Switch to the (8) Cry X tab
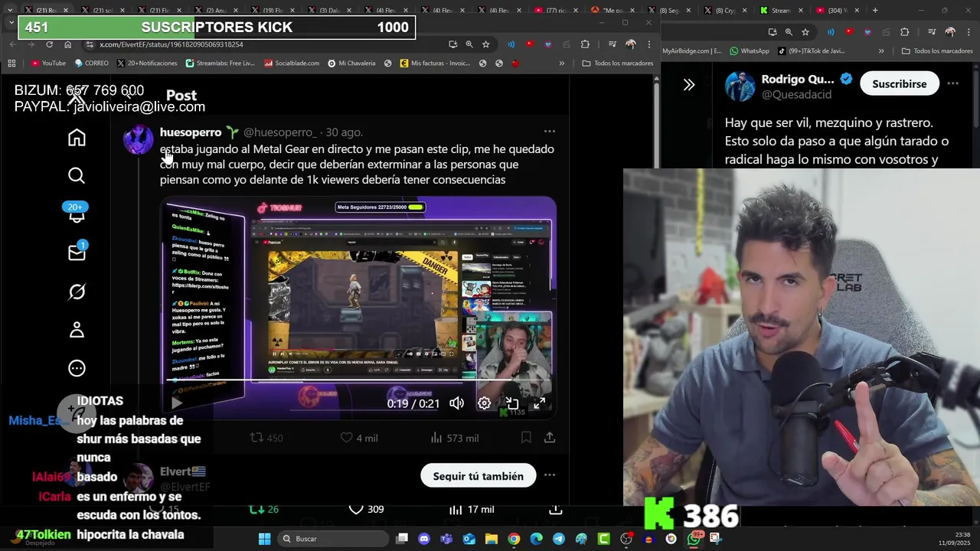The height and width of the screenshot is (551, 980). click(724, 10)
